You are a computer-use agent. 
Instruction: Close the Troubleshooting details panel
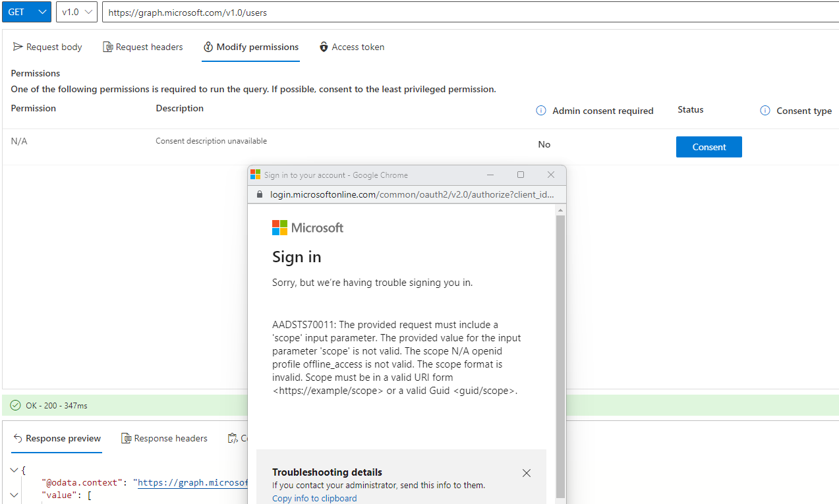point(527,473)
